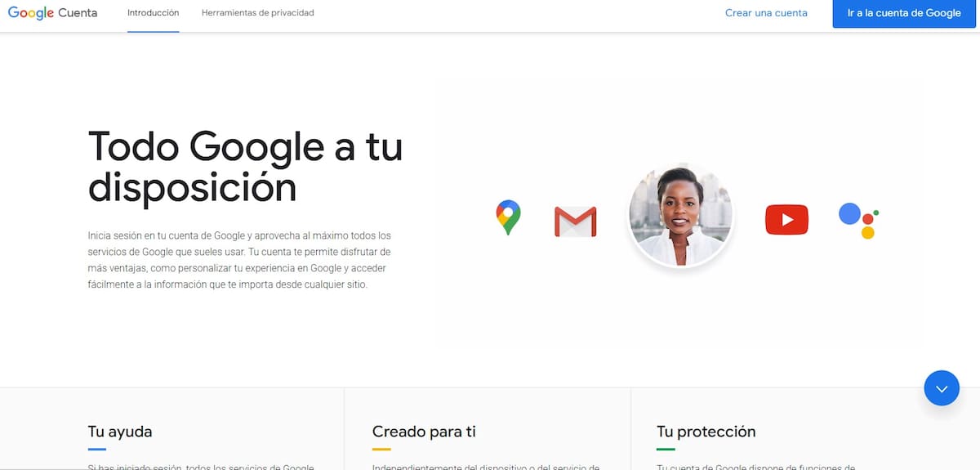Viewport: 980px width, 470px height.
Task: Click the blue down-chevron floating button
Action: point(942,388)
